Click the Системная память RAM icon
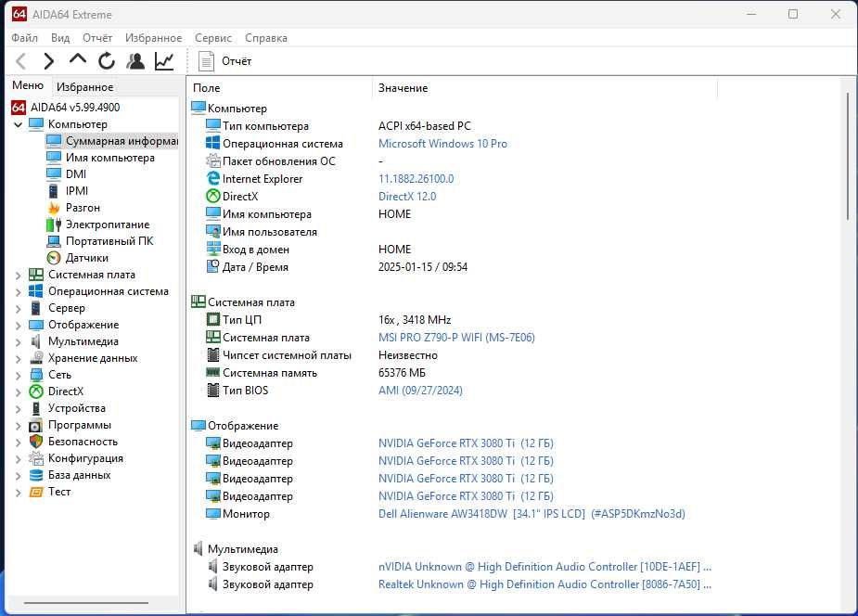Viewport: 858px width, 616px height. click(x=212, y=373)
